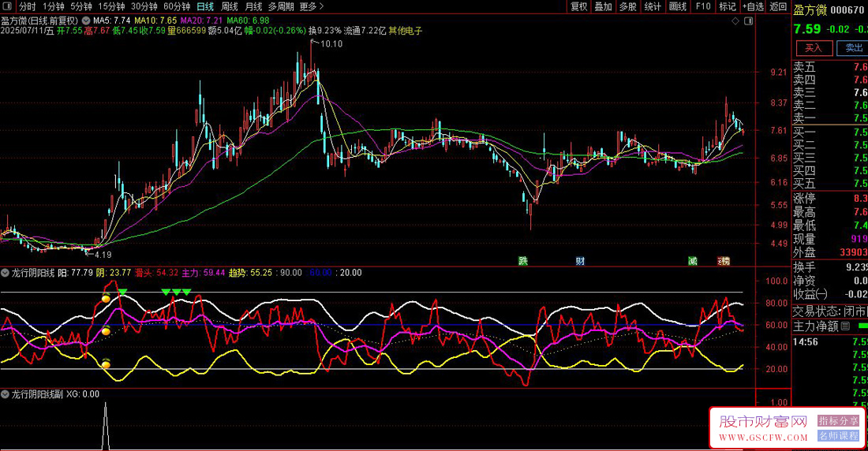
Task: Select the 日线 daily chart tab
Action: click(x=205, y=6)
